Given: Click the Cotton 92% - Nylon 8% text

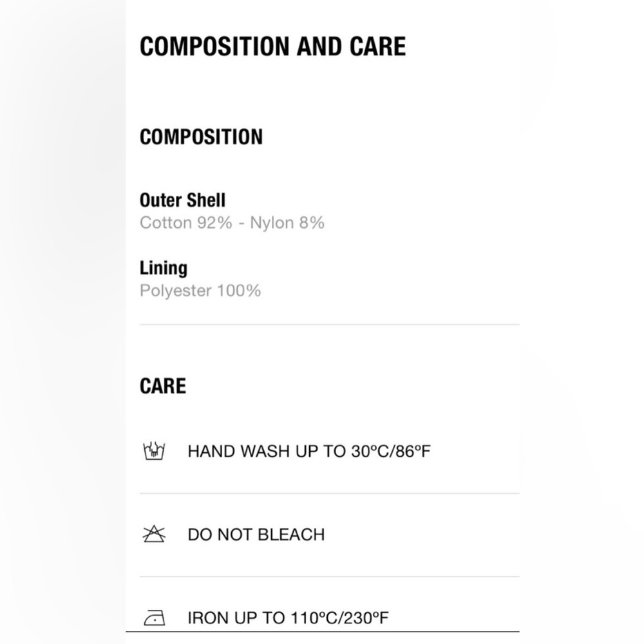Looking at the screenshot, I should [x=232, y=223].
